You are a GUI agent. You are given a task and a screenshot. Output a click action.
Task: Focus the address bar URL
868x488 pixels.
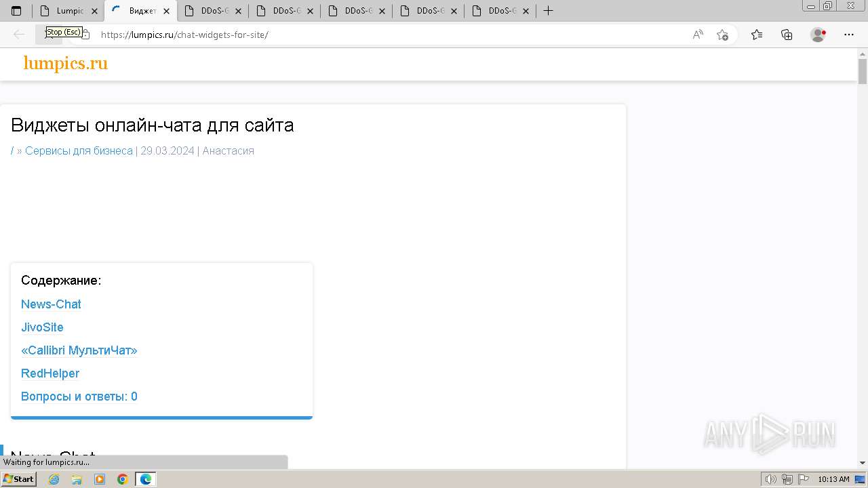click(184, 35)
